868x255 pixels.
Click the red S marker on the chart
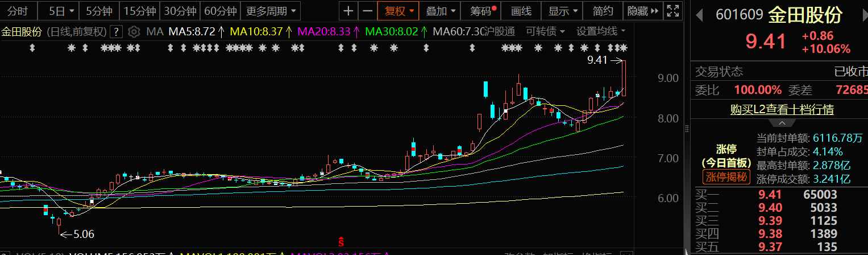341,241
